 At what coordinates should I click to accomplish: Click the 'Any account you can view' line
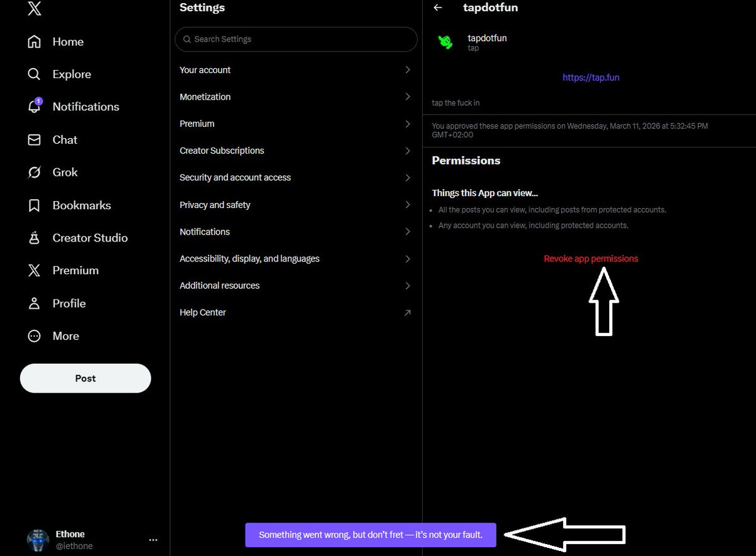click(x=534, y=225)
